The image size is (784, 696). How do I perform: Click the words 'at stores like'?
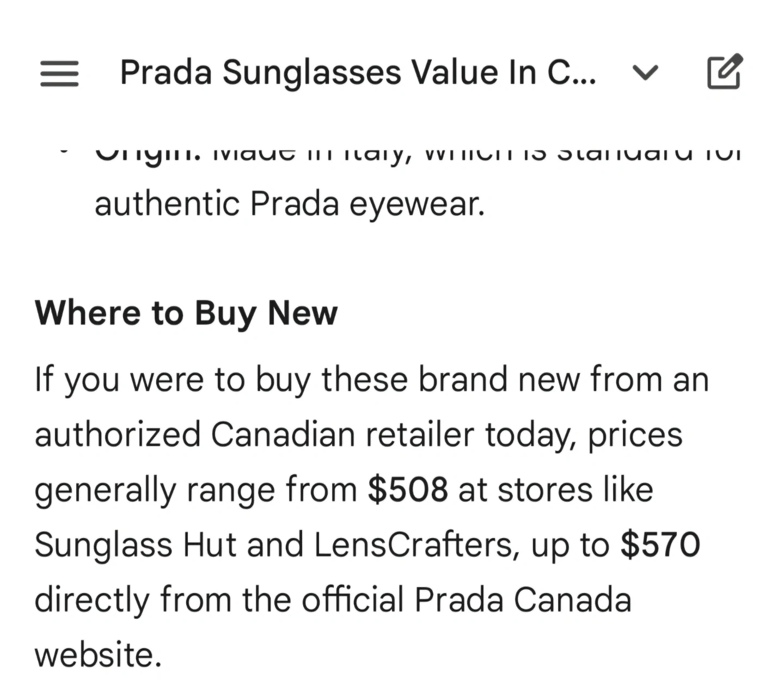[x=555, y=490]
